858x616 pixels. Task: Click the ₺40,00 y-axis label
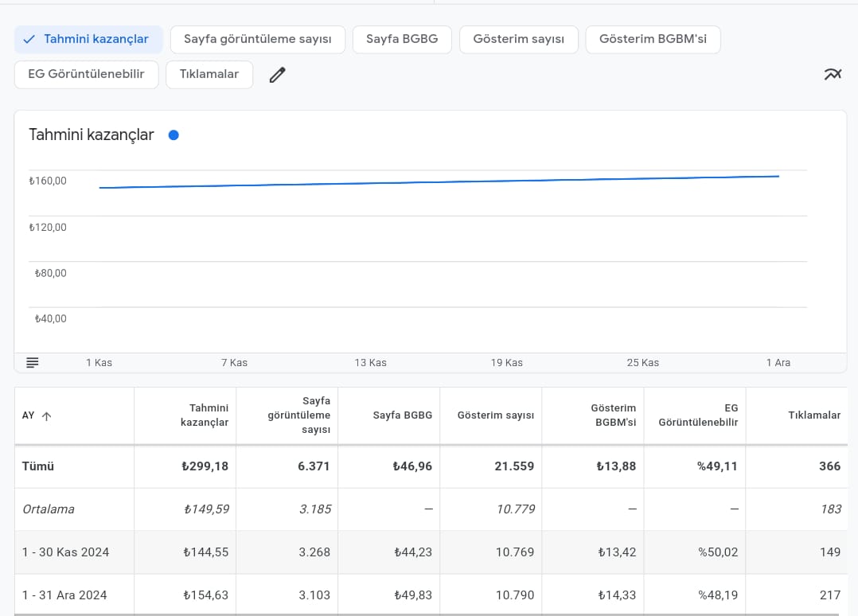(x=50, y=318)
